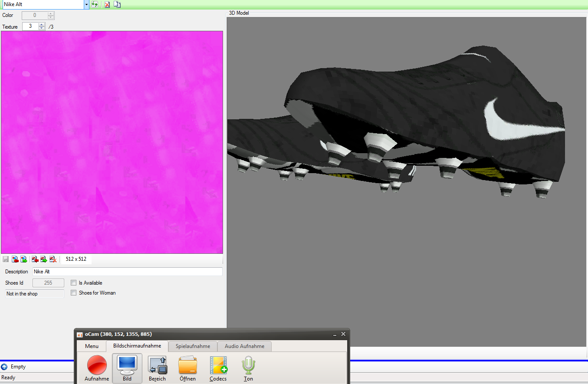The image size is (588, 384).
Task: Switch to Bildschirmaufnahme tab in oCam
Action: 137,346
